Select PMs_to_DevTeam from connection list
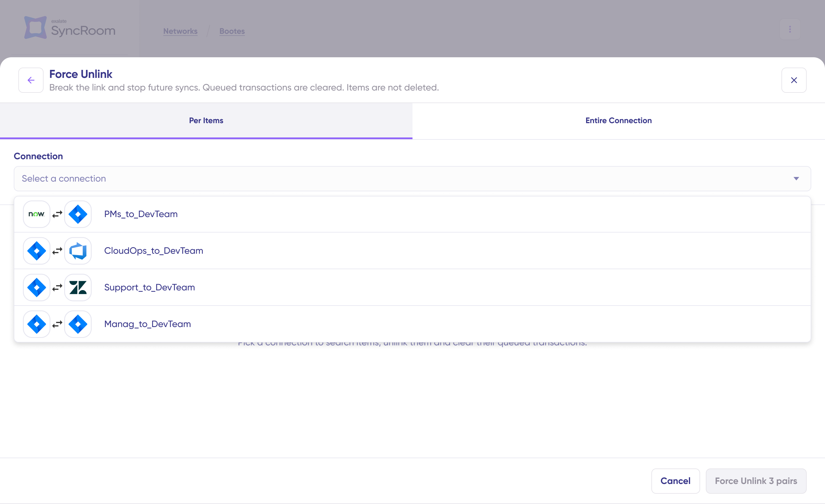 (141, 214)
